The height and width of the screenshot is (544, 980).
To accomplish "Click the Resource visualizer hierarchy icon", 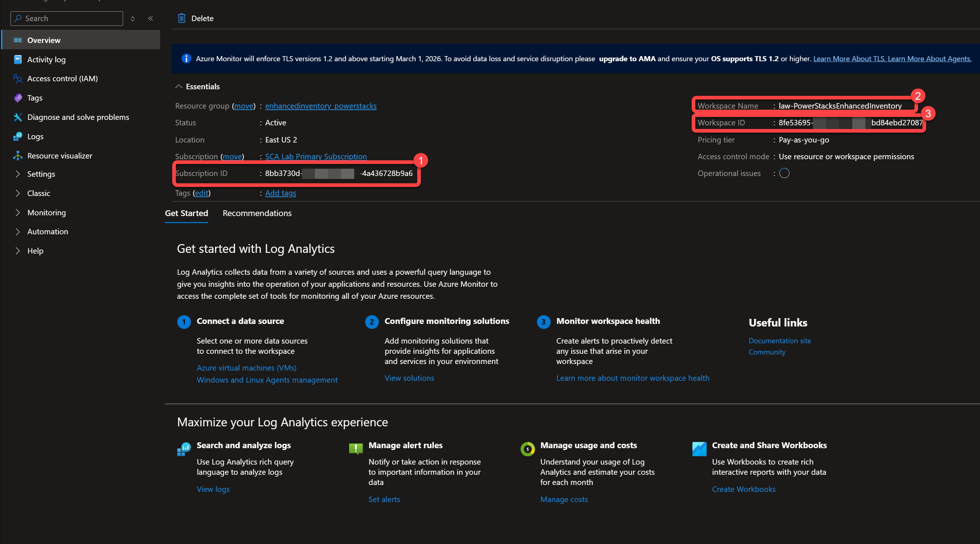I will [17, 156].
